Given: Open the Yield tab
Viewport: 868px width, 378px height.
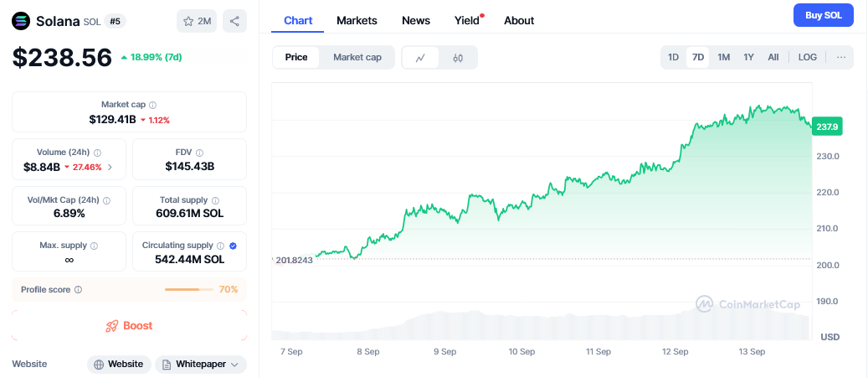Looking at the screenshot, I should [467, 20].
